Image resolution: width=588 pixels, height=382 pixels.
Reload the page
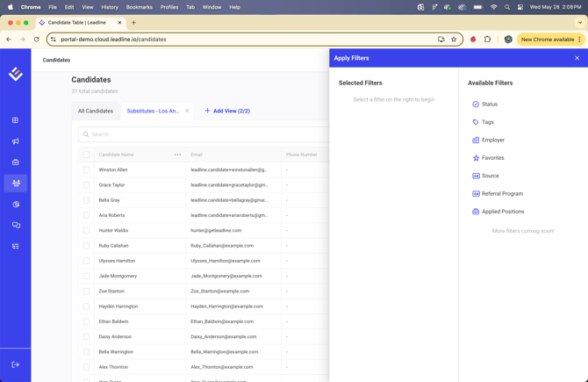(36, 39)
